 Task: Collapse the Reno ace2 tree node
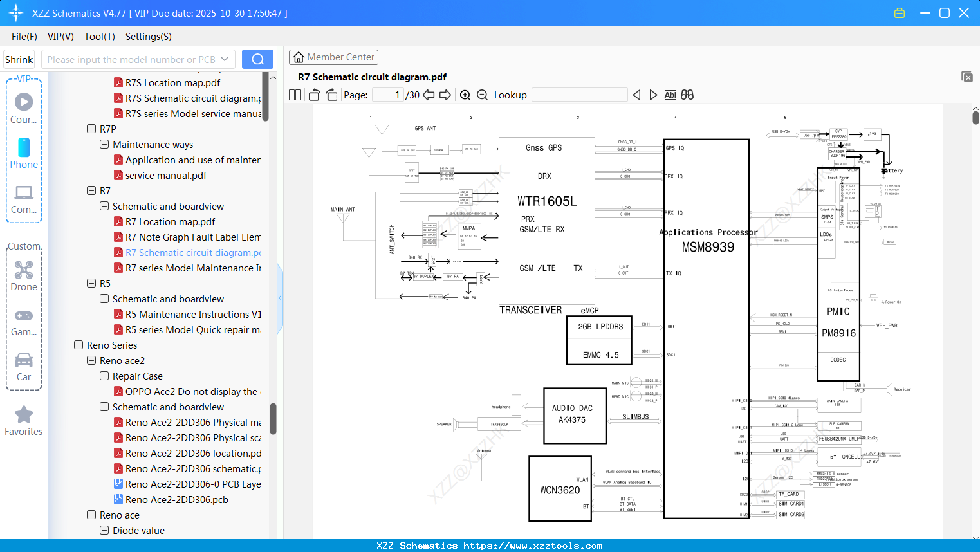[x=91, y=360]
